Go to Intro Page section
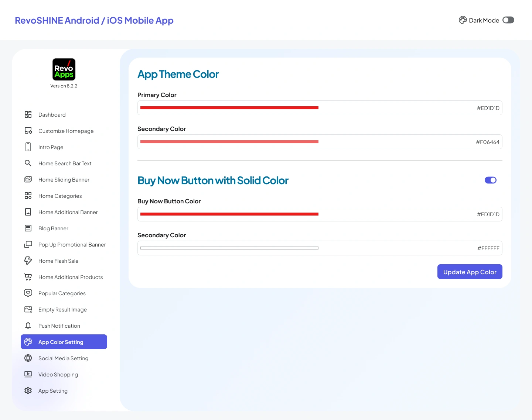Image resolution: width=532 pixels, height=420 pixels. coord(64,147)
